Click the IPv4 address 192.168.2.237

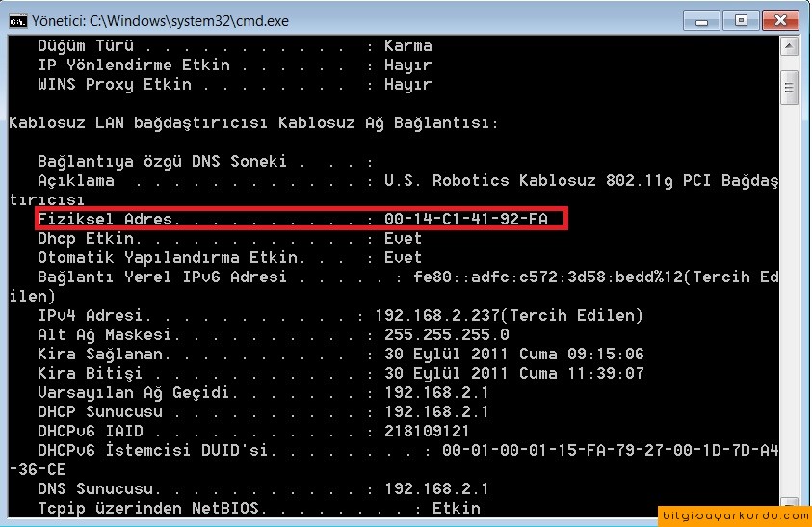click(x=437, y=315)
